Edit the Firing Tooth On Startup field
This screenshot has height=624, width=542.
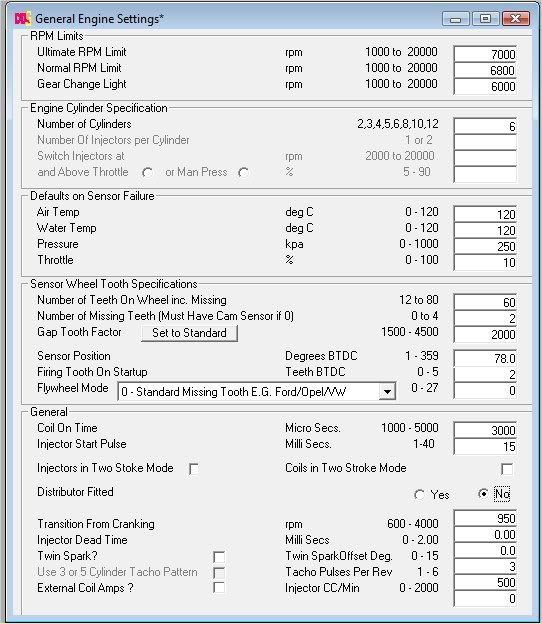(485, 374)
